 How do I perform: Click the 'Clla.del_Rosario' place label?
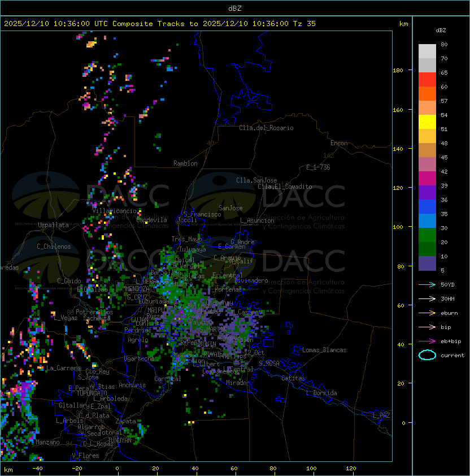(266, 128)
